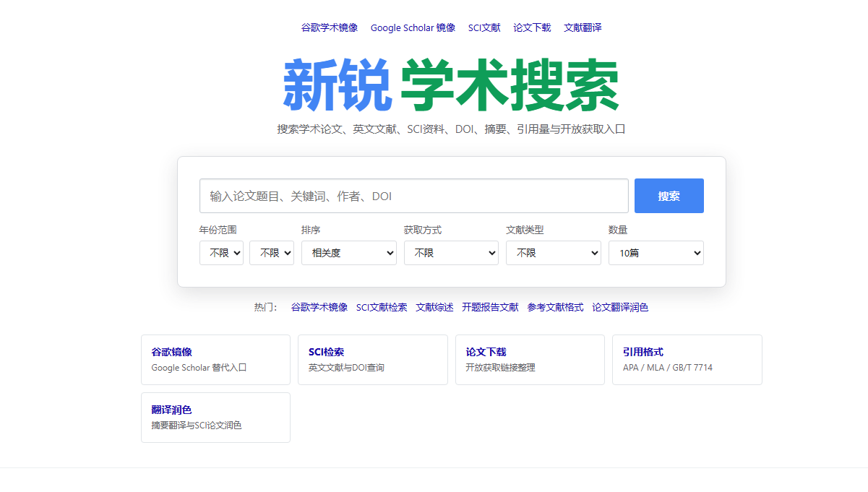
Task: Click the text APA / MLA / GB/T 7714
Action: pyautogui.click(x=668, y=368)
